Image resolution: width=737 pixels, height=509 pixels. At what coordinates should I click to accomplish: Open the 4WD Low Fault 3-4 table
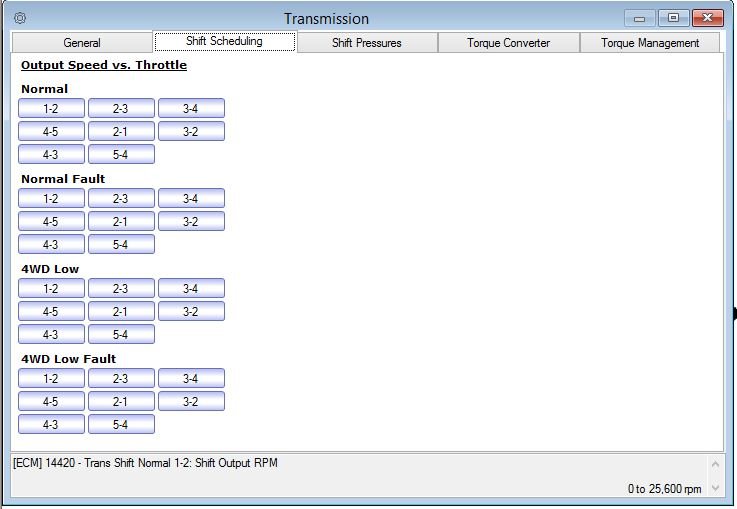[191, 378]
